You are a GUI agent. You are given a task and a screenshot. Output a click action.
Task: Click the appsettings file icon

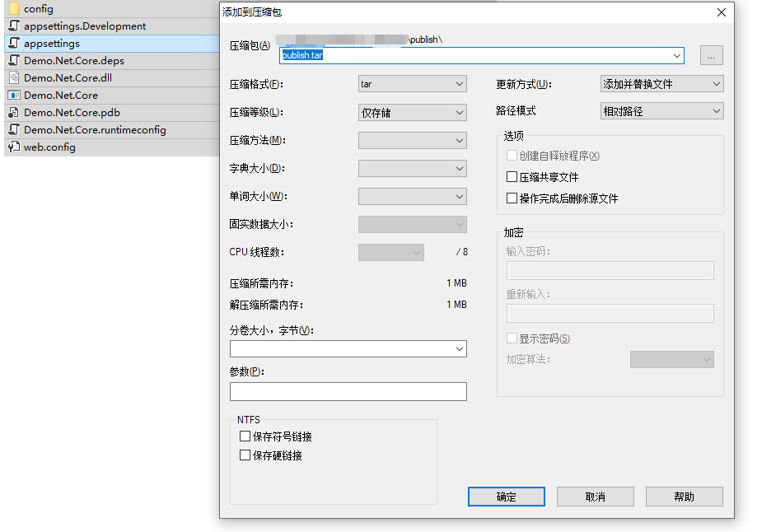pos(13,43)
